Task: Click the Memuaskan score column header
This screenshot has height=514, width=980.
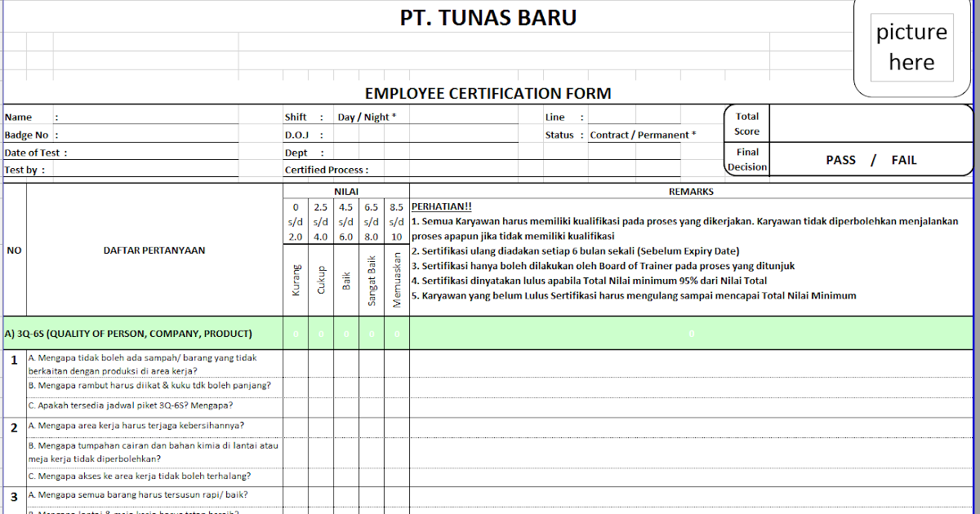Action: coord(397,281)
